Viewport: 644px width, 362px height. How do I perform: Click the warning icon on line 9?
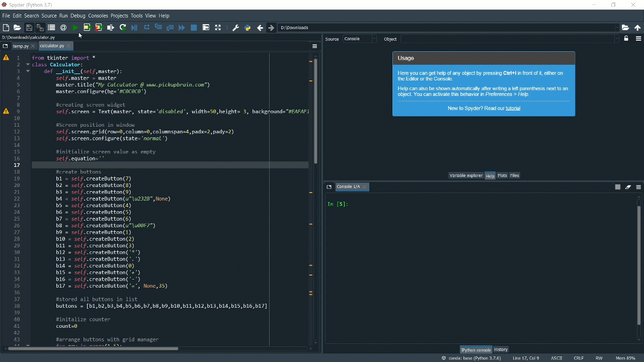[6, 111]
